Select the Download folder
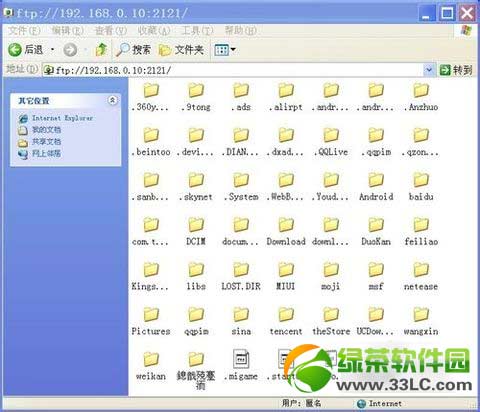This screenshot has height=412, width=480. click(286, 231)
